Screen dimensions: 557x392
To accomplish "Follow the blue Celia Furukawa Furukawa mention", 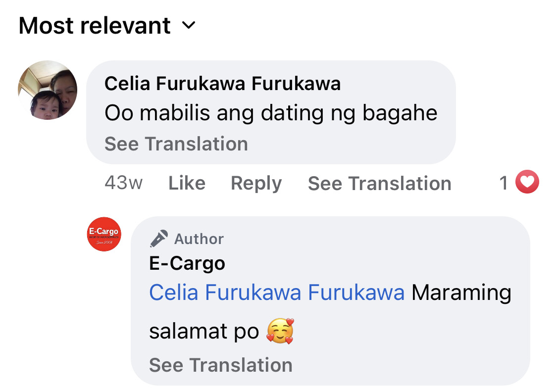I will click(x=277, y=293).
